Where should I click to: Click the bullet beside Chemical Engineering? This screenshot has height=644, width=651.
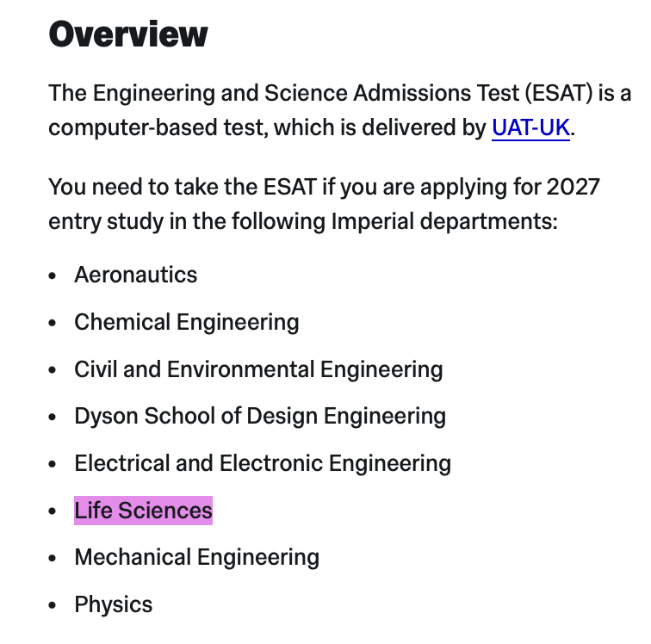[53, 323]
